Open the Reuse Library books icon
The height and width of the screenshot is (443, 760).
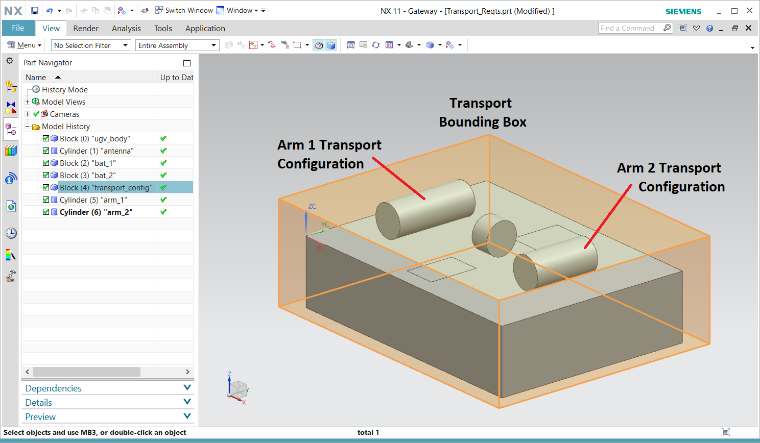pos(11,151)
